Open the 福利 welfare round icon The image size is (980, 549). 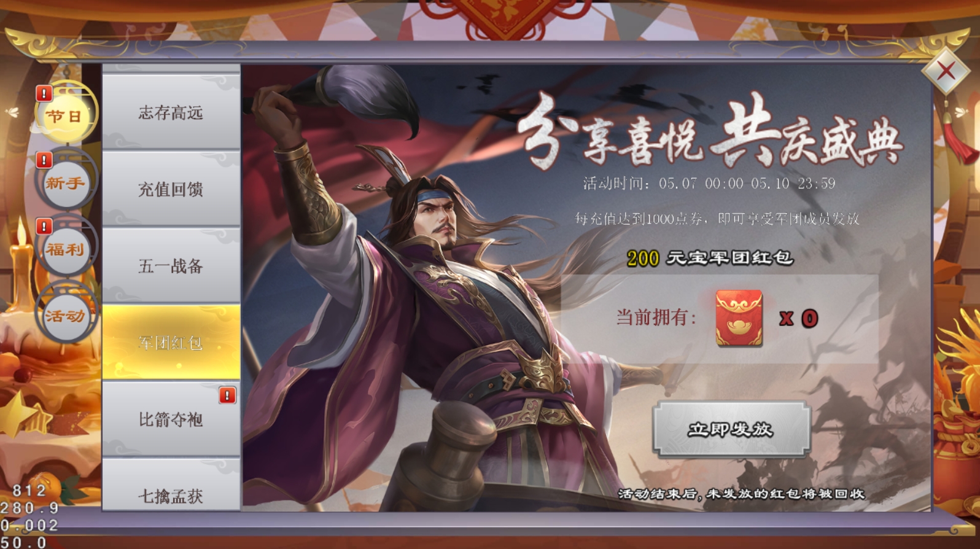point(65,249)
